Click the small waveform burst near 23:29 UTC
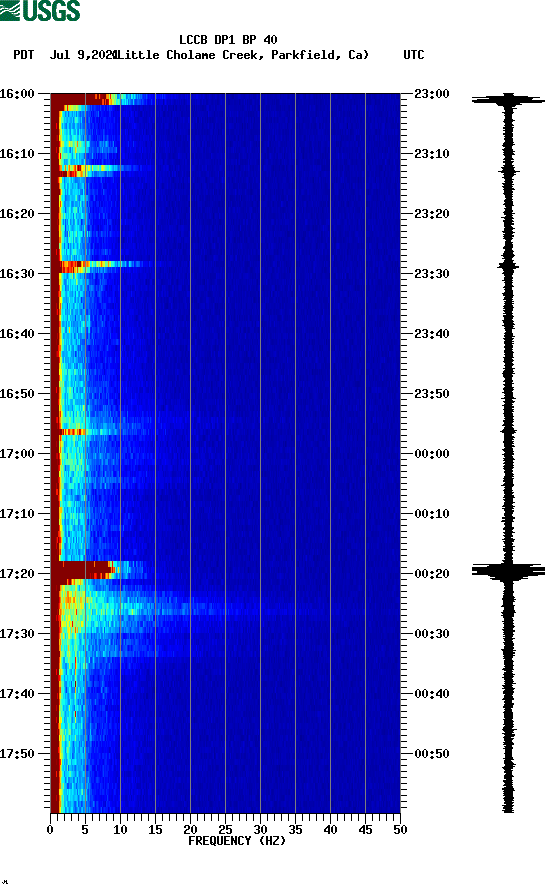The width and height of the screenshot is (552, 893). 508,265
